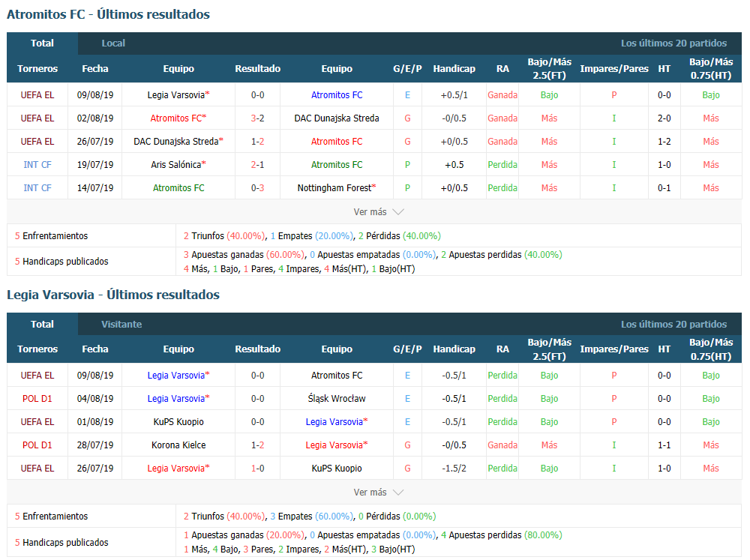The image size is (750, 560).
Task: Click date 28/07/19 in Legia table
Action: [95, 445]
